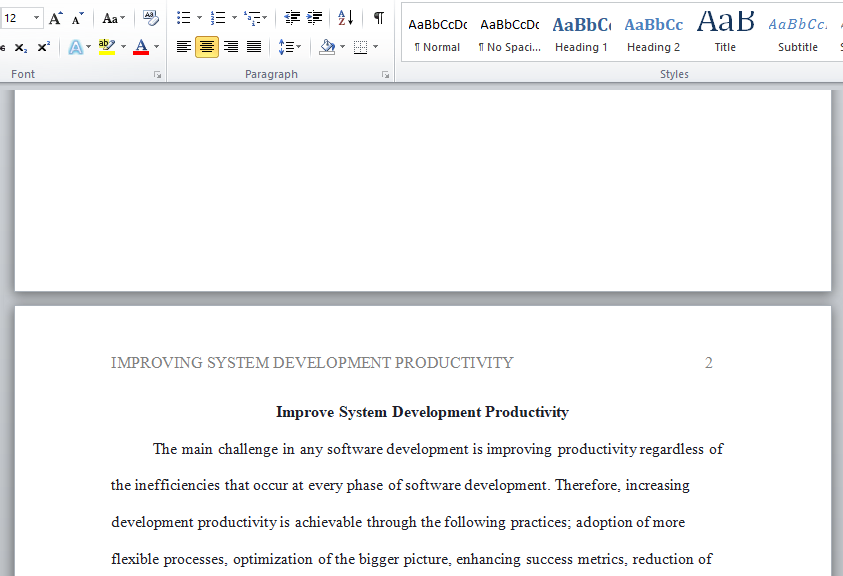Click the Multilevel List icon
The image size is (843, 576).
point(252,19)
